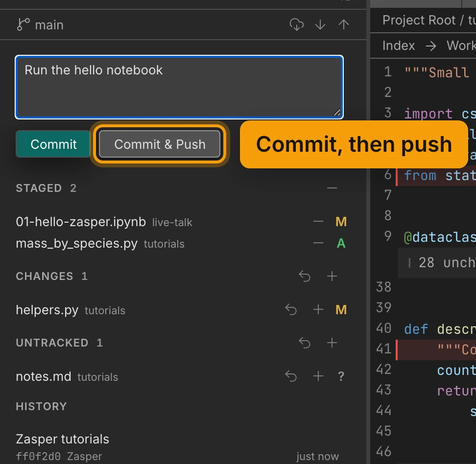Click the '?' status badge for notes.md

(x=341, y=376)
